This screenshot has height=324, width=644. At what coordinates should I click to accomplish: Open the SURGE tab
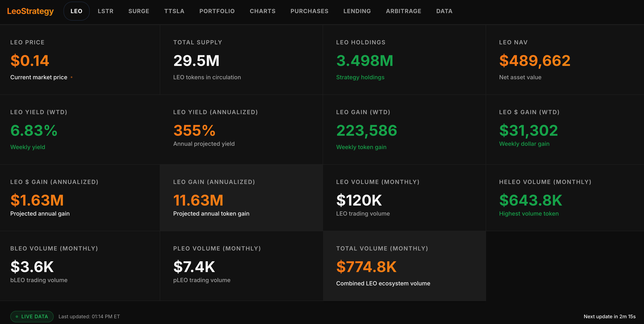pos(139,11)
